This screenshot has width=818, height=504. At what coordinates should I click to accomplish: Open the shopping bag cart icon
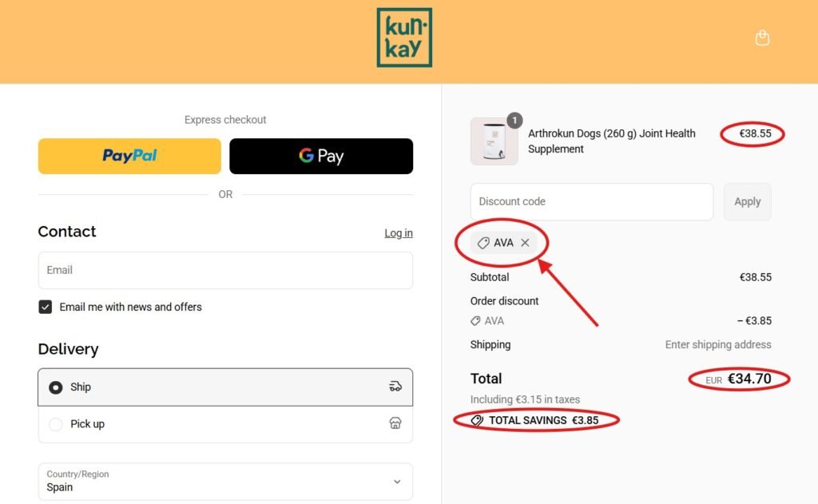click(762, 38)
